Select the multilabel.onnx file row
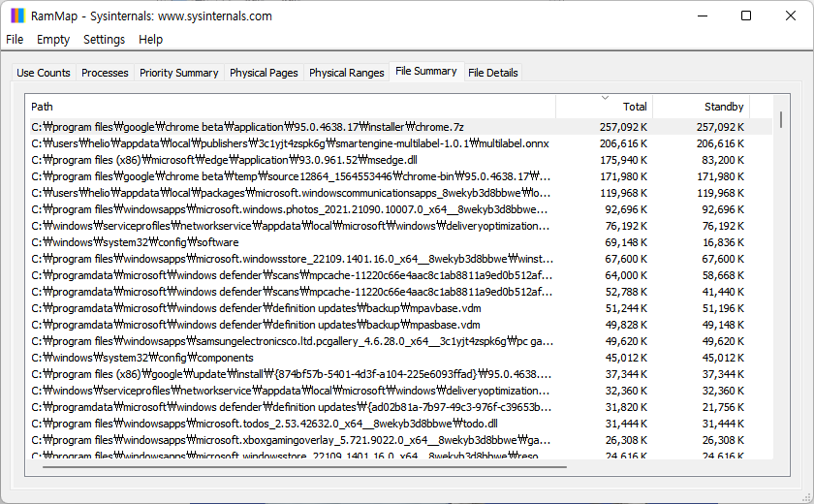This screenshot has height=504, width=814. pyautogui.click(x=401, y=143)
